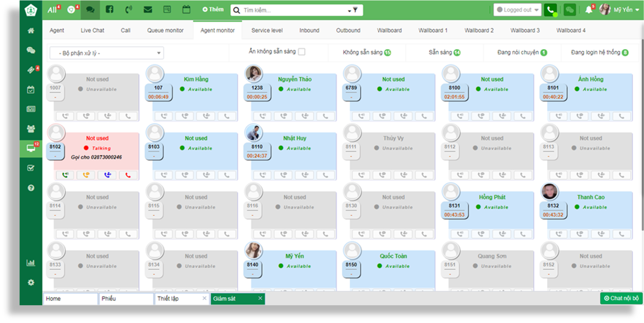
Task: Open the notifications bell icon
Action: pos(589,10)
